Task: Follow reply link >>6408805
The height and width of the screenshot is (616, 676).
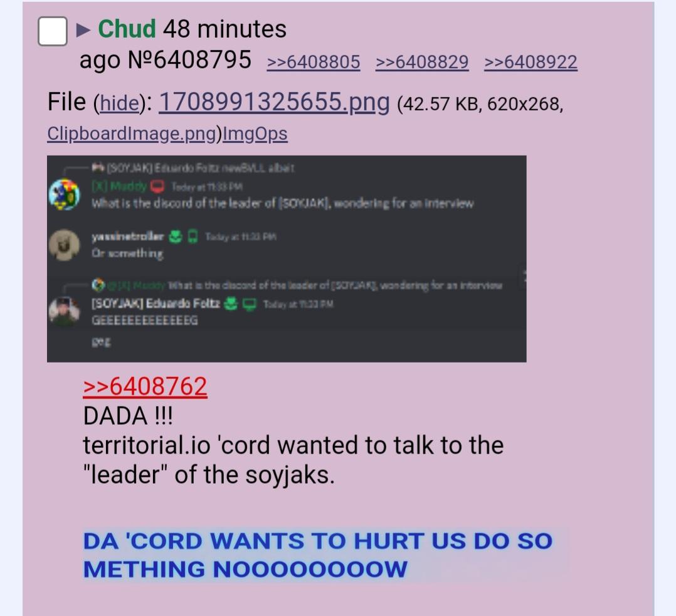Action: coord(314,62)
